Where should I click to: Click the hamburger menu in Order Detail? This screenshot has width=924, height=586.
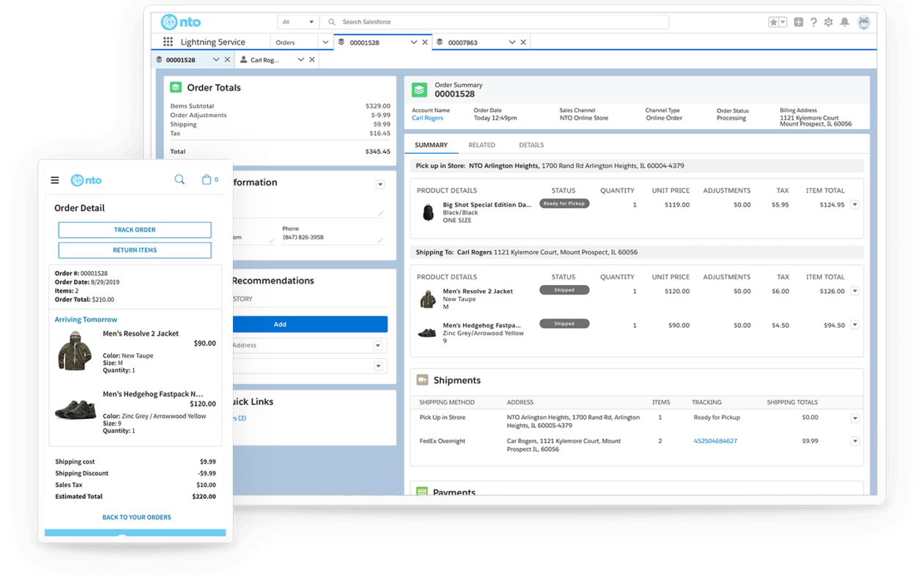(x=55, y=179)
